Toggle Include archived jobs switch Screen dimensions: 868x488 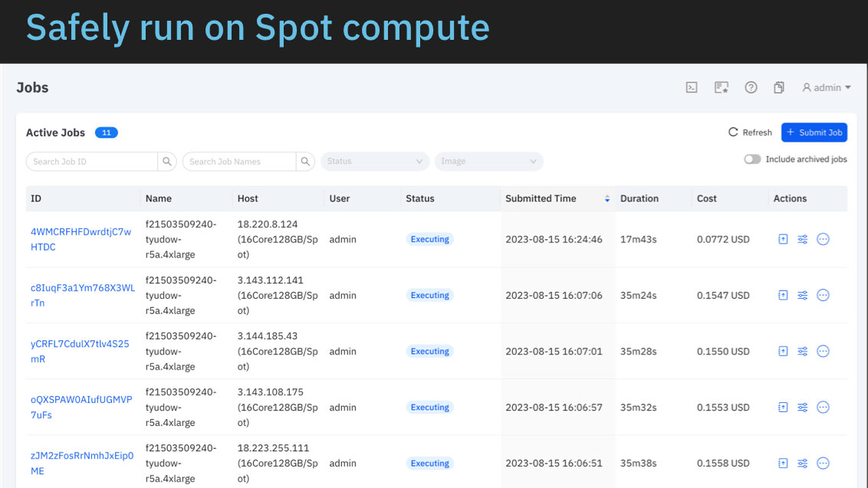click(751, 159)
